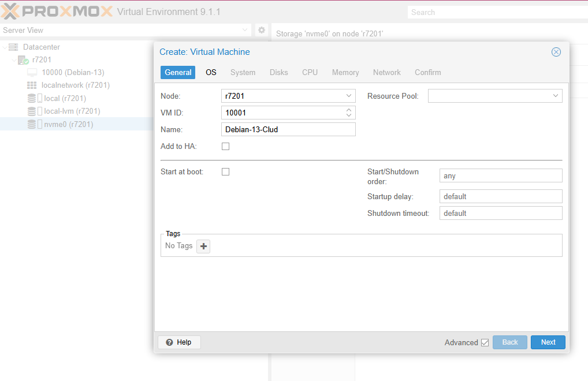Enable the Start at boot checkbox
The image size is (588, 381).
[x=226, y=171]
